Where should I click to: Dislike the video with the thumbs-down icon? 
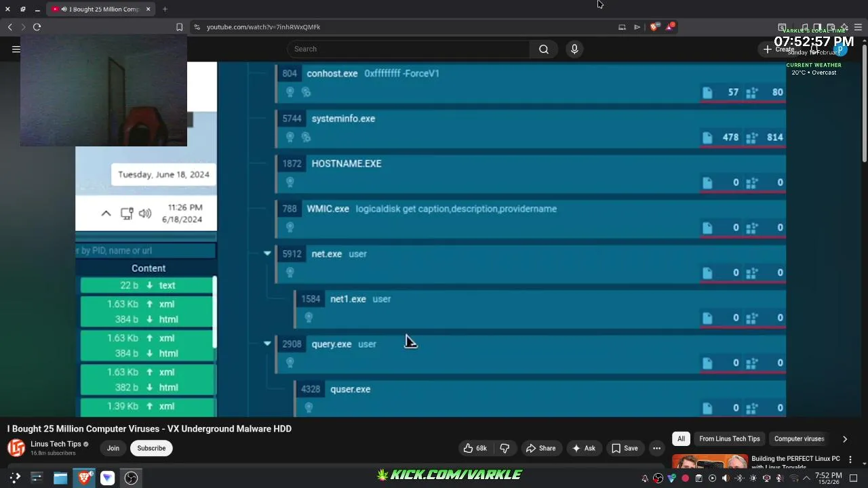coord(505,448)
